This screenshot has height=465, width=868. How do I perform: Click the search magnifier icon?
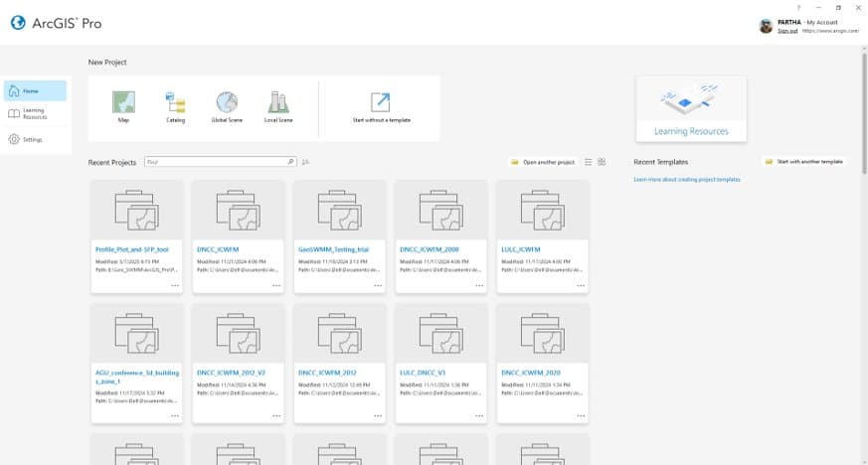click(290, 162)
